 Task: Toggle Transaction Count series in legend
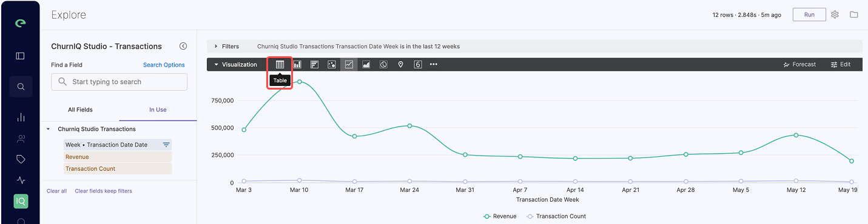pyautogui.click(x=556, y=216)
